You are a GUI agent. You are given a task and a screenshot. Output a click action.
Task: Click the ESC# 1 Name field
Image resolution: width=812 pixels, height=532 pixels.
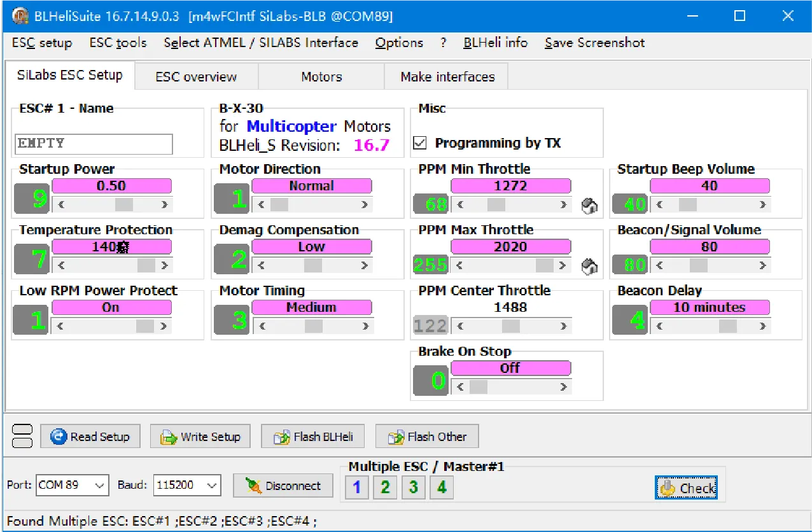pyautogui.click(x=93, y=144)
